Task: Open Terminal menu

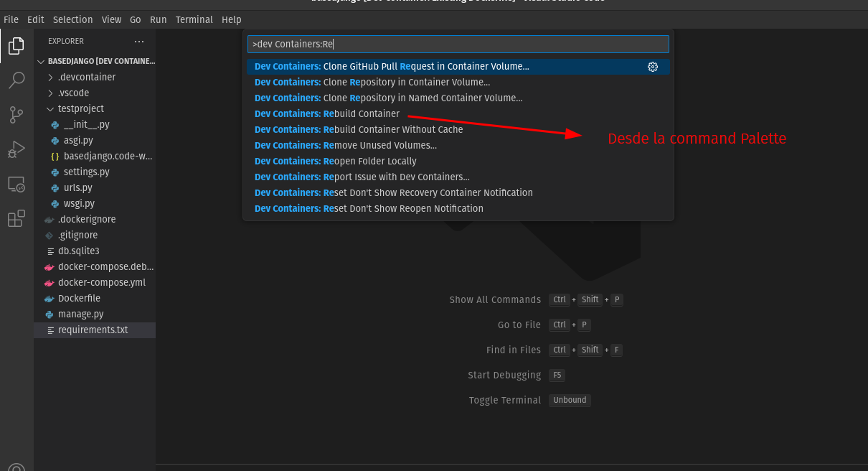Action: (x=194, y=19)
